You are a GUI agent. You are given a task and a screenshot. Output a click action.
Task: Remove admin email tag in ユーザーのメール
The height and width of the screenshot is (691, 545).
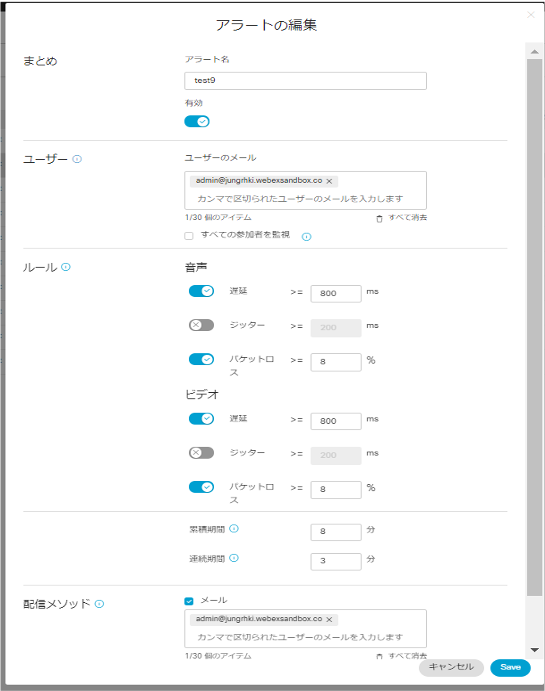point(329,181)
